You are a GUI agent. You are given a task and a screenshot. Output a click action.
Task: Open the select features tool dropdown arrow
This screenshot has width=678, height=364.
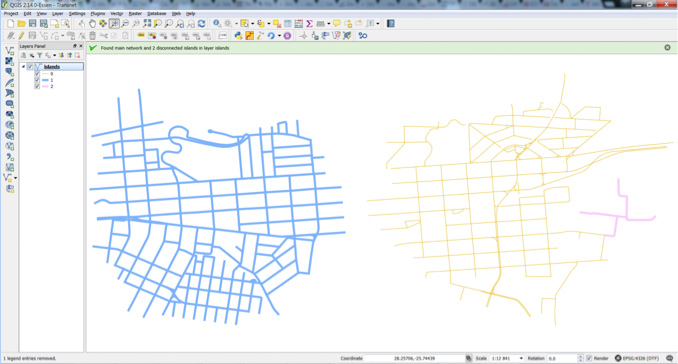click(x=253, y=23)
